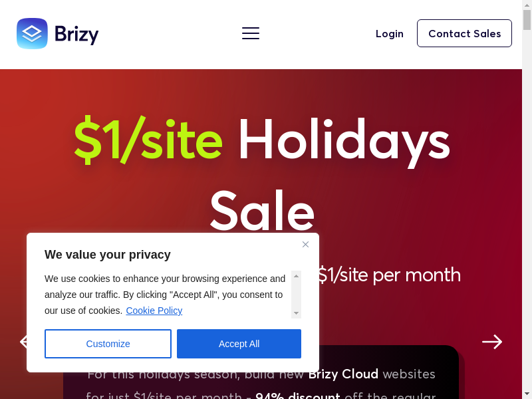Screen dimensions: 532x399
Task: Click the page scrollbar down arrow
Action: coord(527,394)
